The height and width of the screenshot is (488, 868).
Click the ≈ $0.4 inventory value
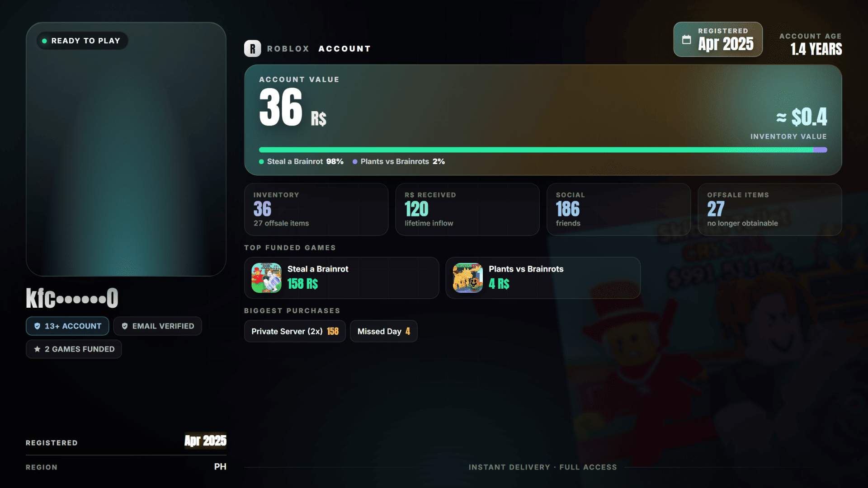(802, 117)
